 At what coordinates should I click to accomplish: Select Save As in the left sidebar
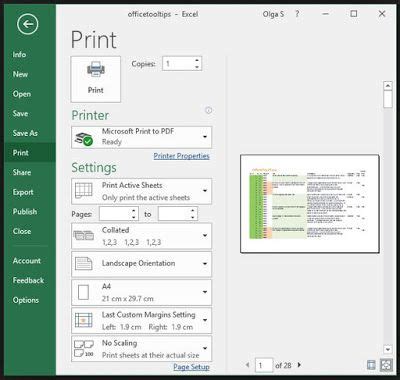[x=25, y=133]
